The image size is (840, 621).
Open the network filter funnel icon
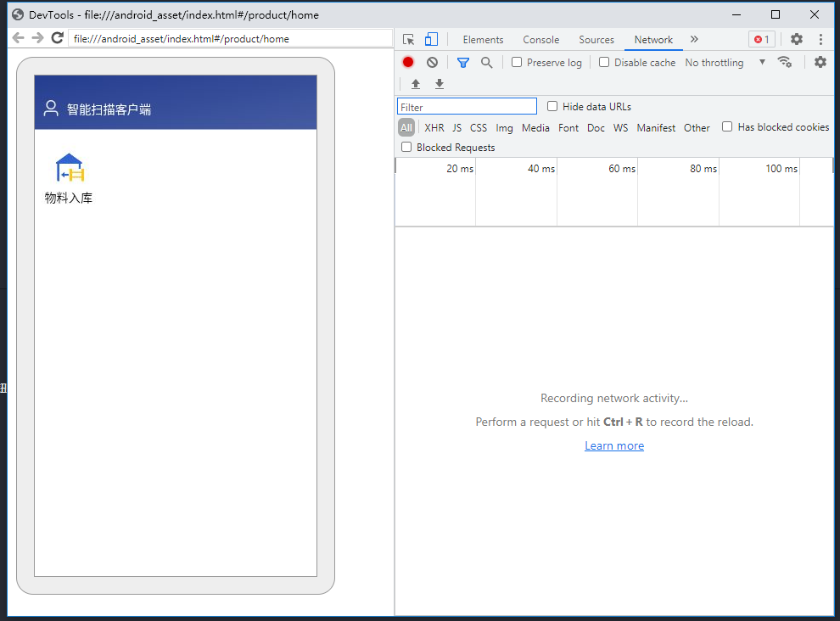[462, 62]
